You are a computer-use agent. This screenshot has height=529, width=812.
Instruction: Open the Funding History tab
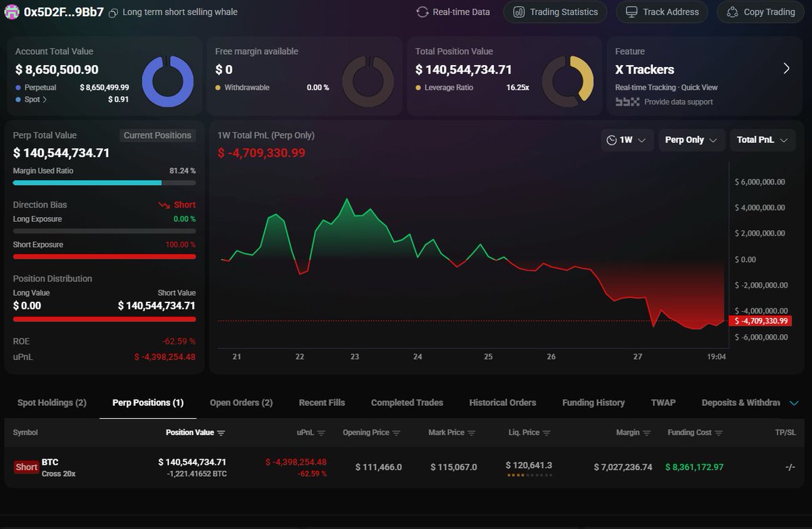(x=593, y=402)
